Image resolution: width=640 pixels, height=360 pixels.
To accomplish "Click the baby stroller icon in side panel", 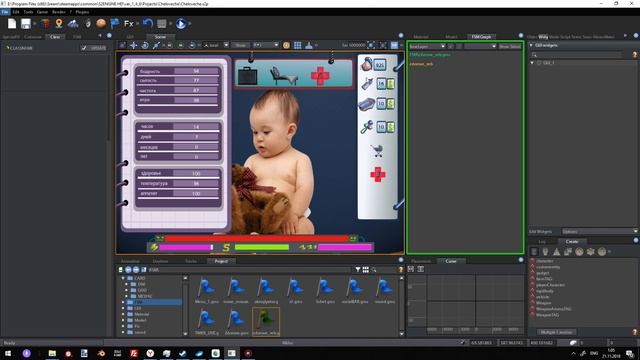I will coord(377,151).
